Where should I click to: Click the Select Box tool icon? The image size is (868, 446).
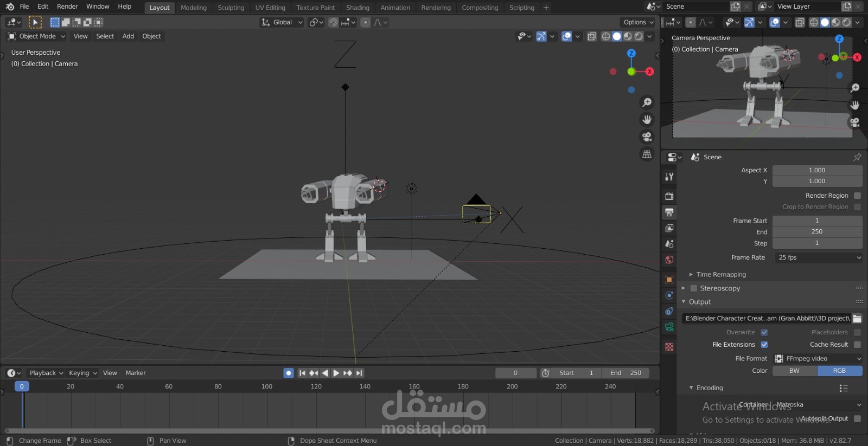point(35,22)
